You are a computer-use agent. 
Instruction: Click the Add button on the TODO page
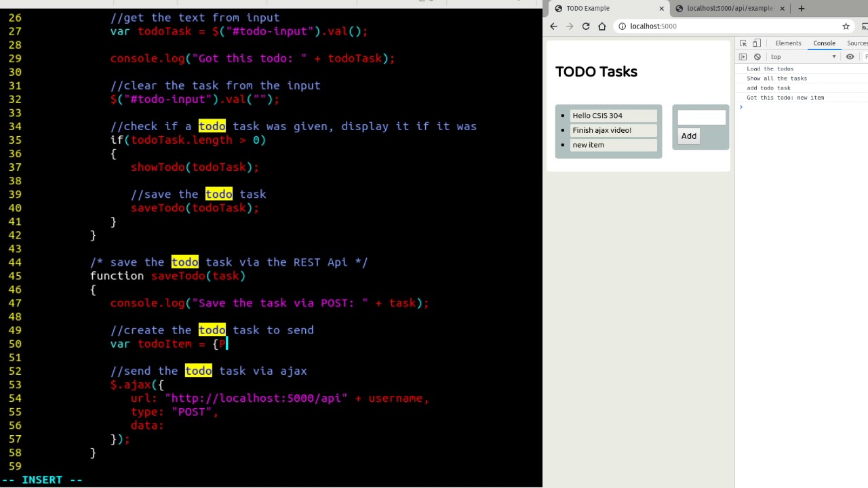[689, 136]
